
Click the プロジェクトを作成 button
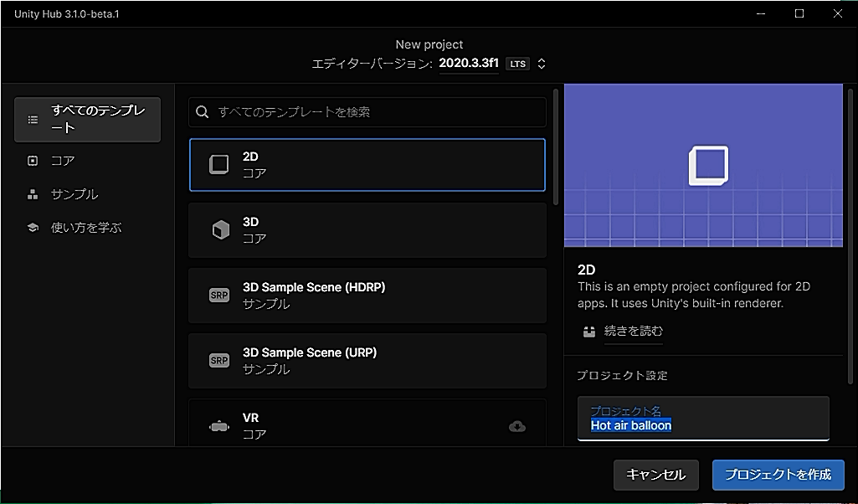(x=778, y=475)
